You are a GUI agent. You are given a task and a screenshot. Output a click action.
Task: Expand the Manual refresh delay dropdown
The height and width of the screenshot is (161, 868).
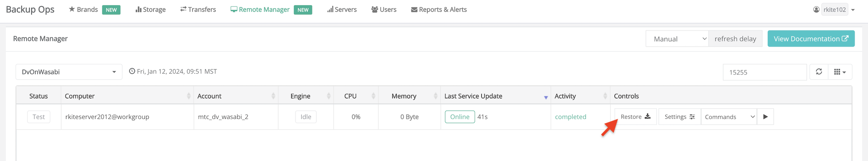click(x=677, y=39)
